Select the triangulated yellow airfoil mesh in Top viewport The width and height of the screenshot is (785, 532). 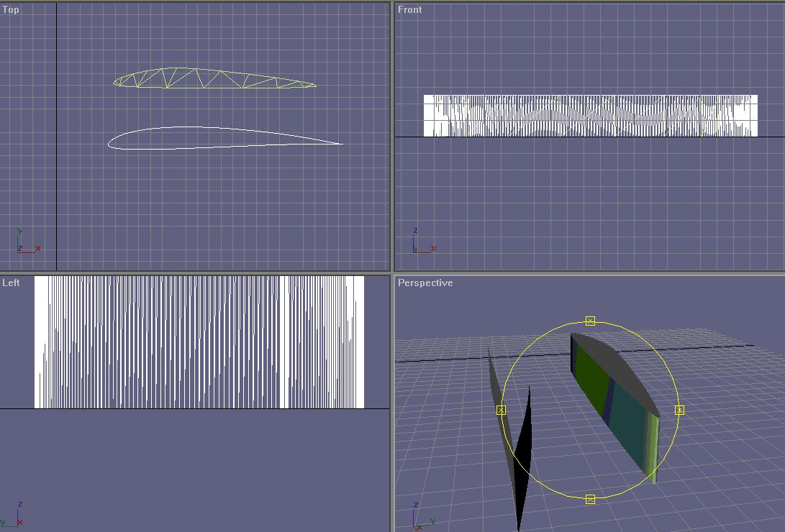click(214, 78)
